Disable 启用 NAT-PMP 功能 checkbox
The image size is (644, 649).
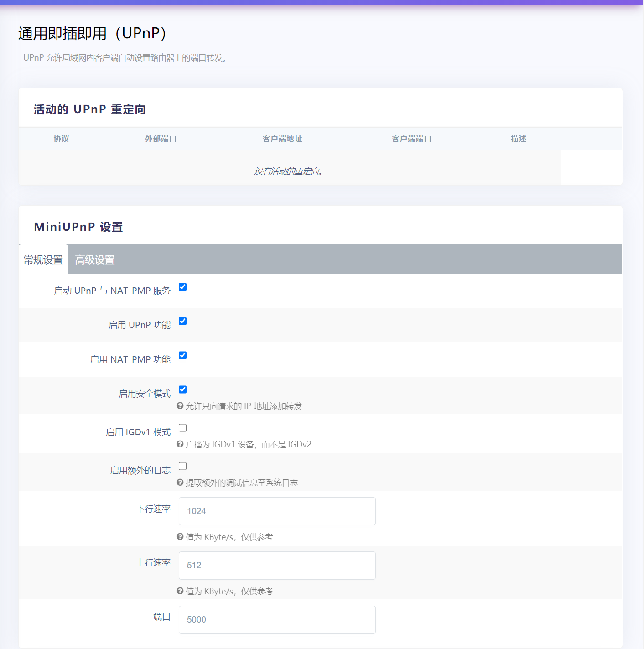(x=182, y=355)
